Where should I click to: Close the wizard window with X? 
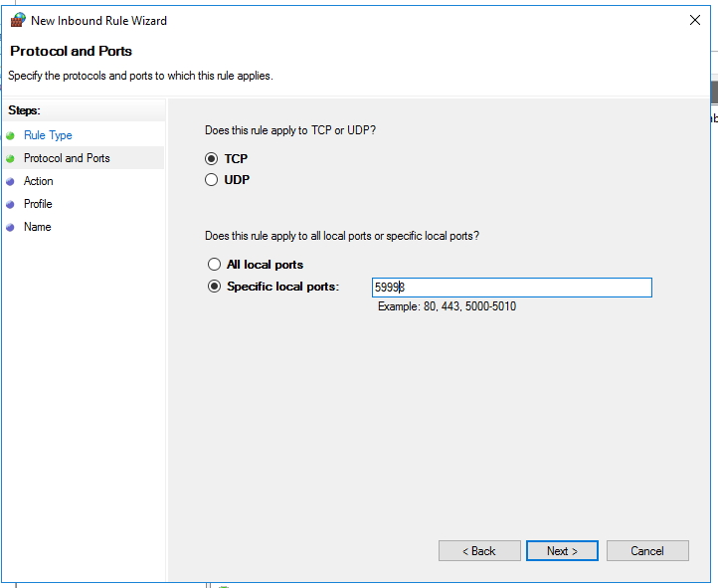(x=694, y=20)
